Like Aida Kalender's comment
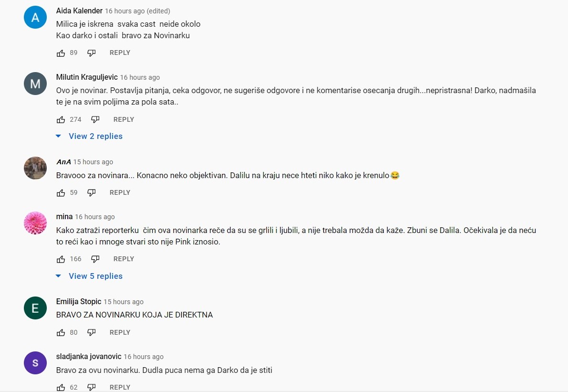 point(61,53)
